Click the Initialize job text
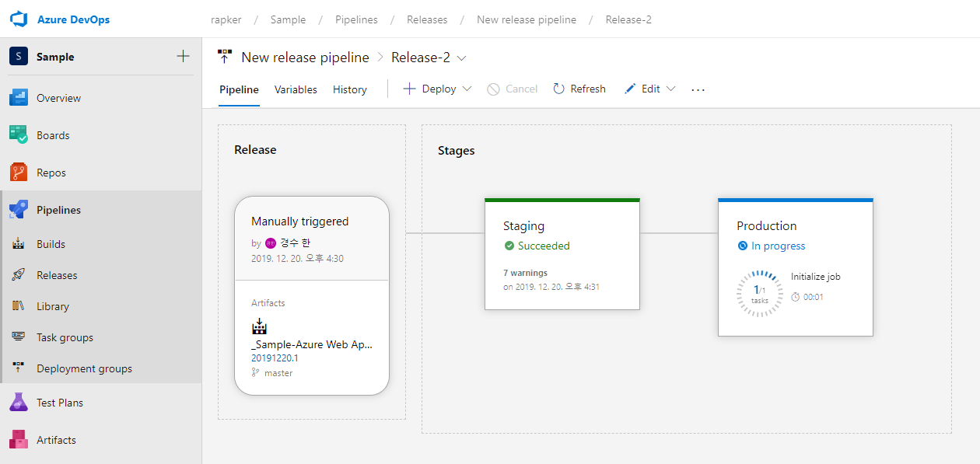The height and width of the screenshot is (464, 980). pyautogui.click(x=816, y=277)
